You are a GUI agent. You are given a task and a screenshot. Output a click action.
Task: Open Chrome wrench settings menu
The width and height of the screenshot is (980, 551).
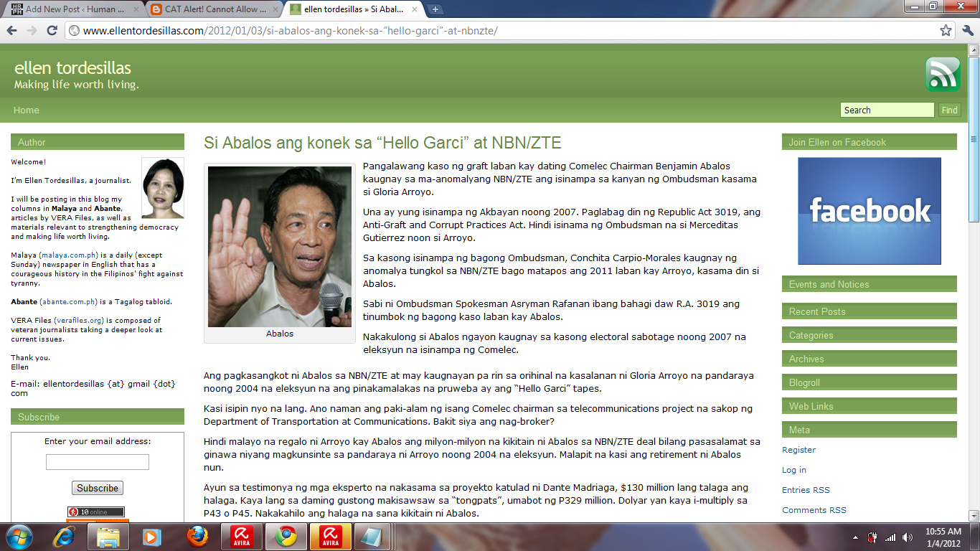click(x=968, y=31)
